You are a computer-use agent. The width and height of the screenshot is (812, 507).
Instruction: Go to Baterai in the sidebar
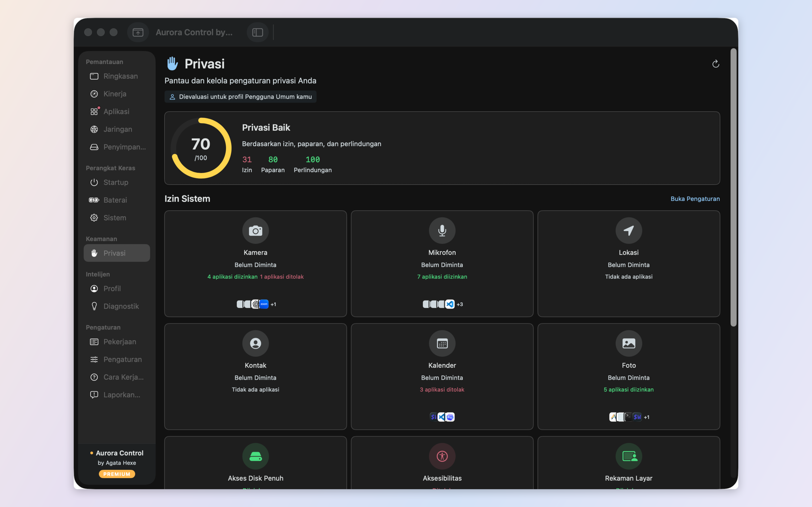[117, 200]
